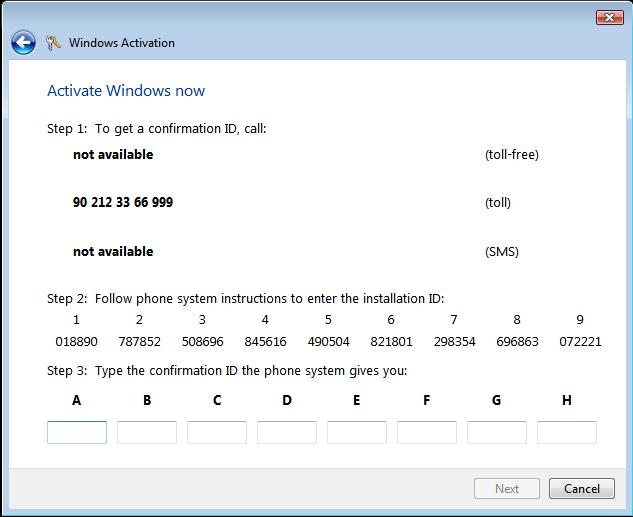This screenshot has width=633, height=517.
Task: Click the Step 3 instruction text
Action: pyautogui.click(x=227, y=370)
